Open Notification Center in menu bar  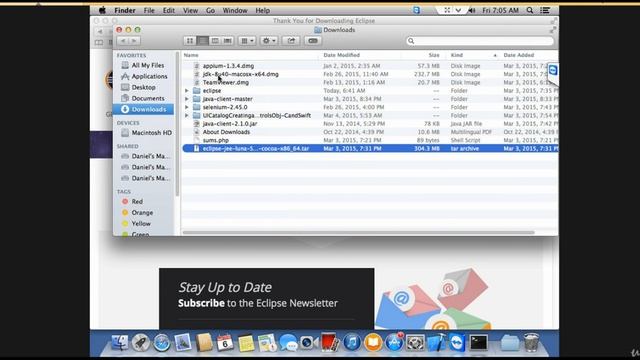[x=545, y=11]
